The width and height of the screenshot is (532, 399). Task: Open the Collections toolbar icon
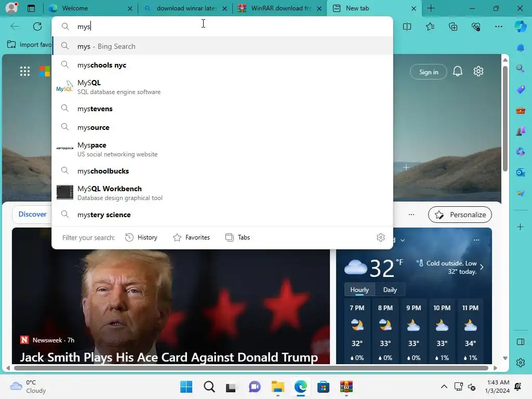(453, 26)
